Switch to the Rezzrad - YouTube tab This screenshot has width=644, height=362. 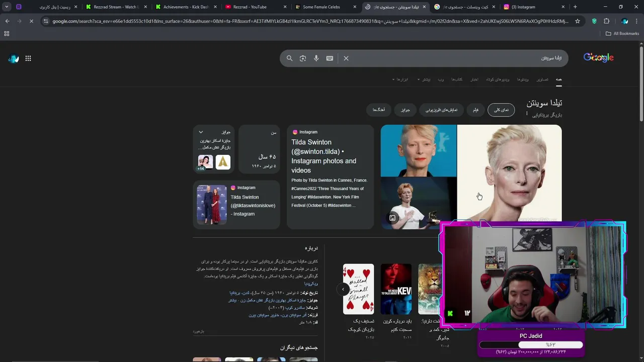256,7
